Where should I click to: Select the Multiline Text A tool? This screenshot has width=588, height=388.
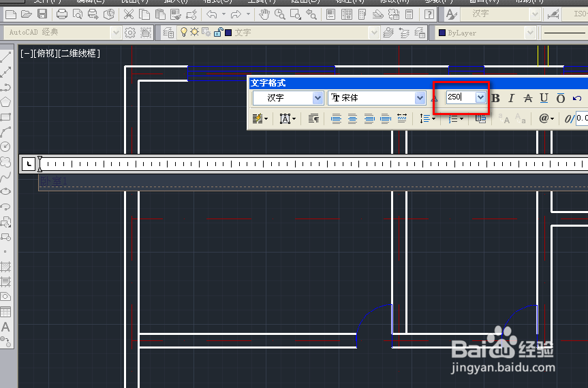(x=5, y=327)
